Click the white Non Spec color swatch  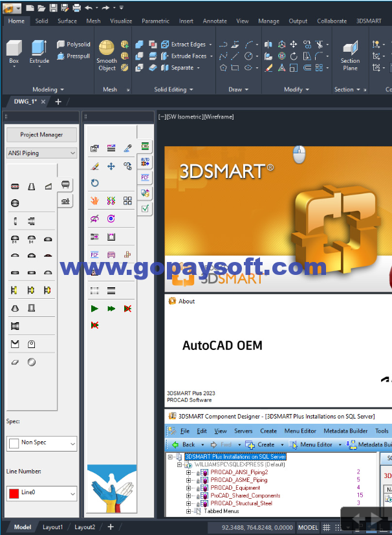click(14, 444)
